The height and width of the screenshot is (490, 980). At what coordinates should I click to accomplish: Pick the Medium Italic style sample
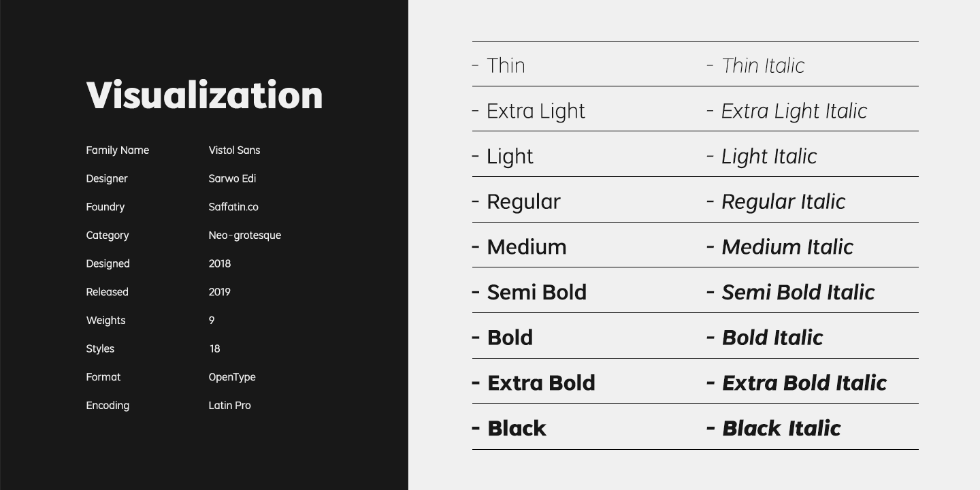787,247
